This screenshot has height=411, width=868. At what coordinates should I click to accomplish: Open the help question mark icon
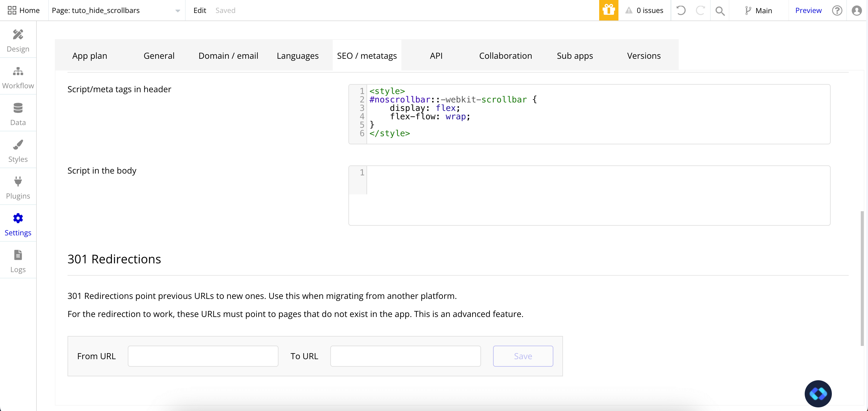click(x=837, y=11)
